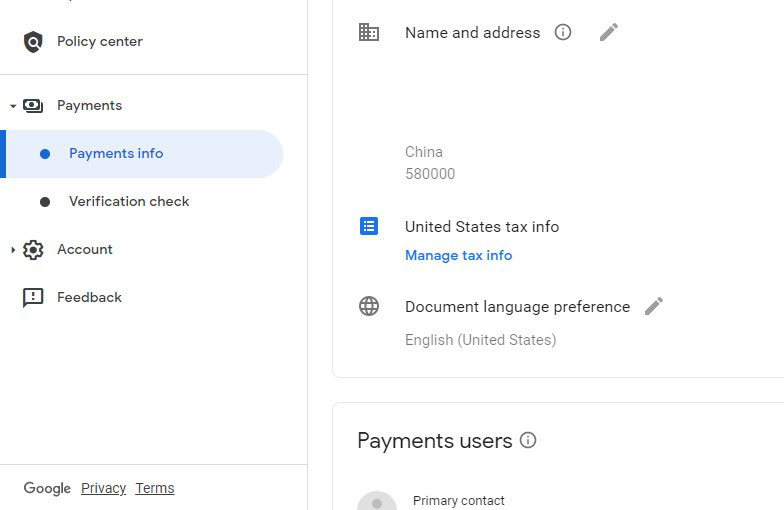
Task: Expand the Account menu section
Action: (13, 250)
